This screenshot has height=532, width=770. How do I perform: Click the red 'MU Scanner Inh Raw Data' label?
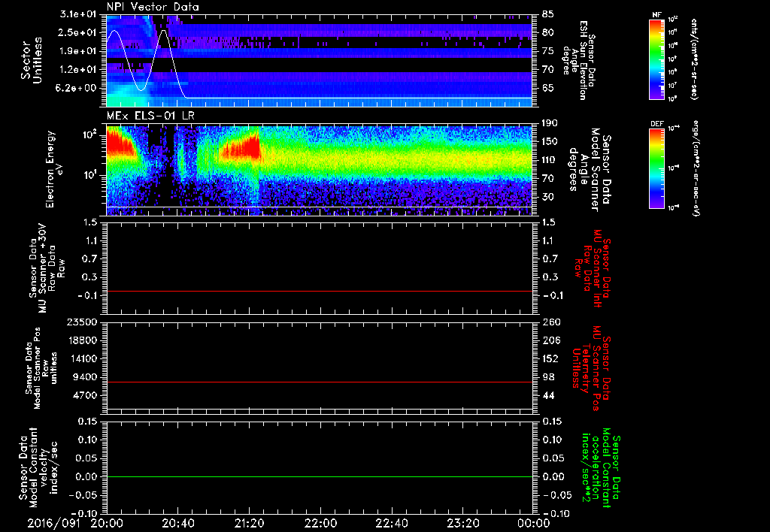[591, 268]
